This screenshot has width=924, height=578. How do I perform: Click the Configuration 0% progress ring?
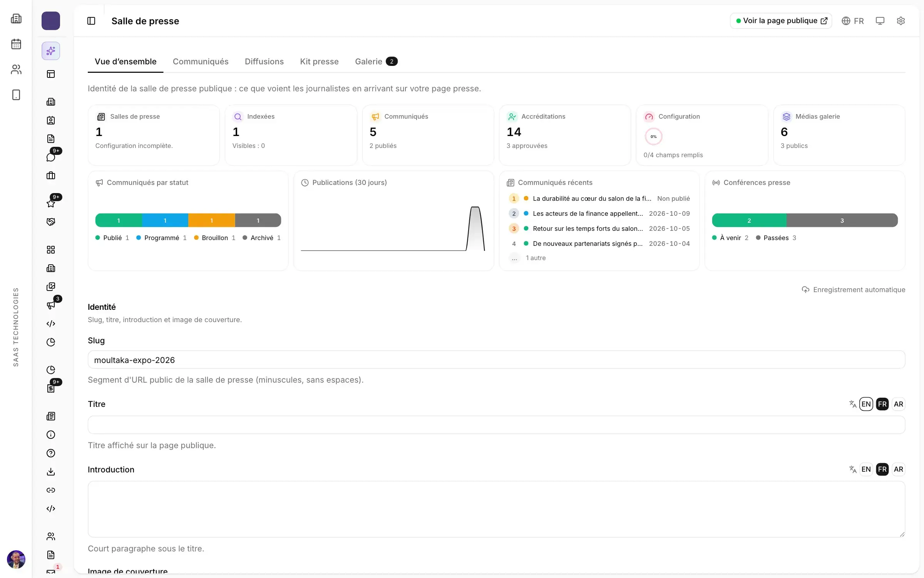point(653,136)
